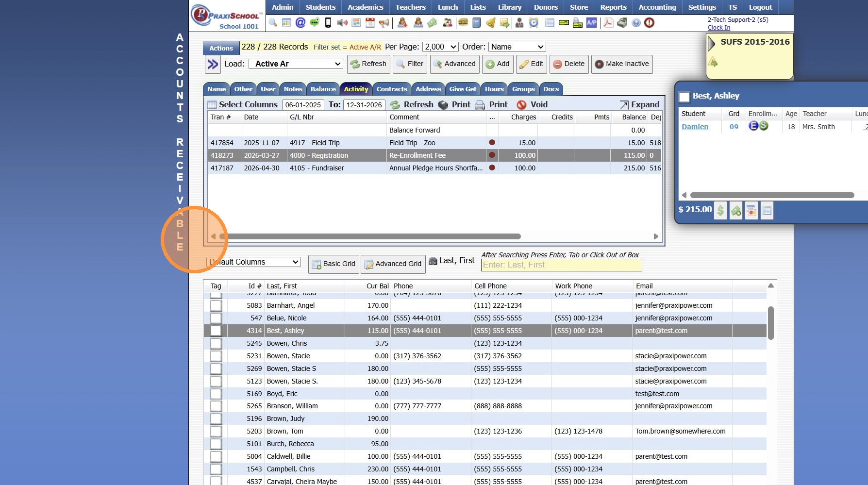The image size is (868, 485).
Task: Expand the Load dropdown set to Active Ar
Action: [296, 64]
